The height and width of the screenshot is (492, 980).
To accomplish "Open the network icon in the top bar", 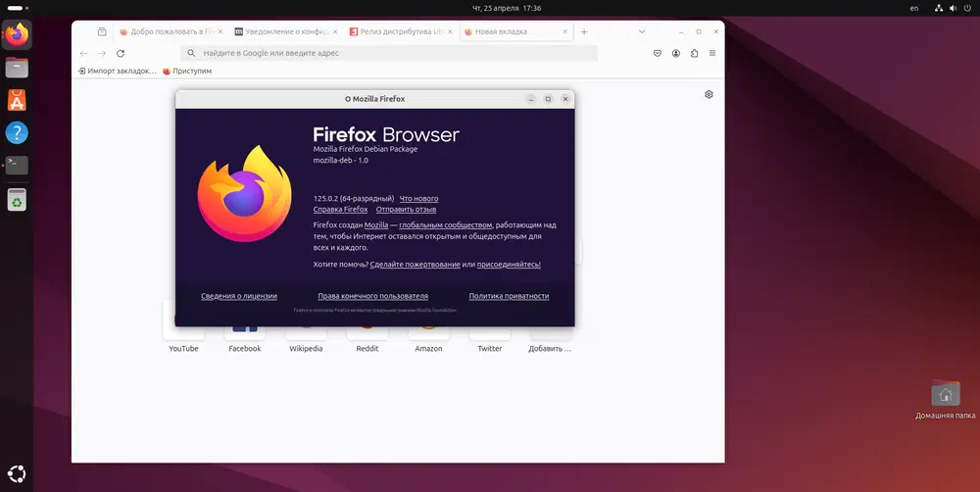I will coord(938,8).
